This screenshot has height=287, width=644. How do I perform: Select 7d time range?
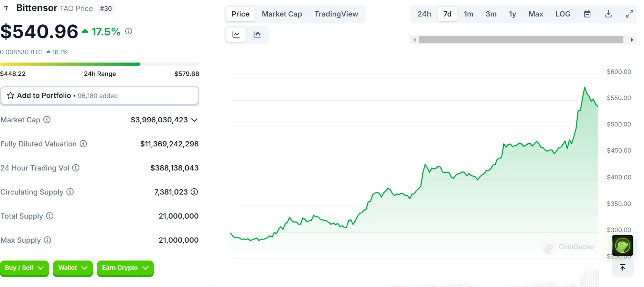(447, 14)
